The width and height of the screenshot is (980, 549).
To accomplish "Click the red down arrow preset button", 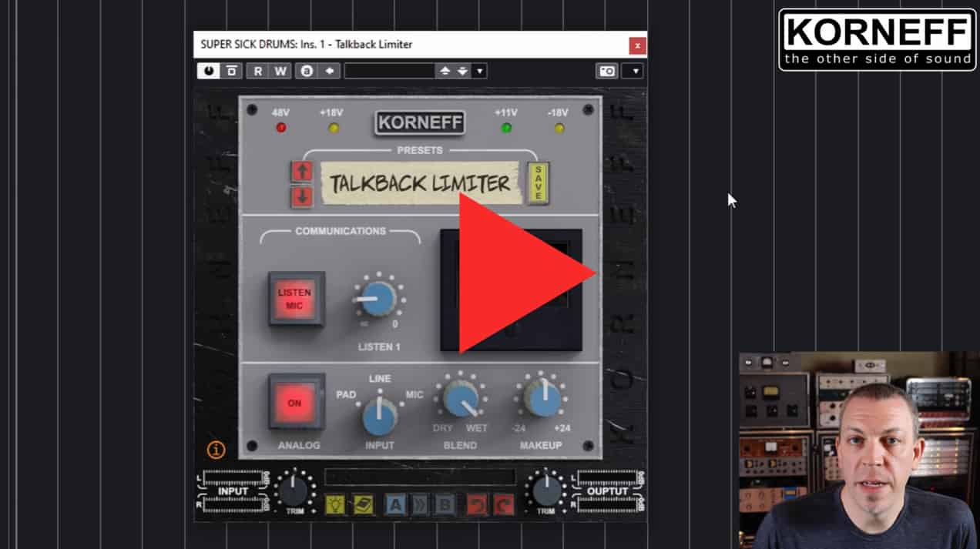I will tap(301, 197).
